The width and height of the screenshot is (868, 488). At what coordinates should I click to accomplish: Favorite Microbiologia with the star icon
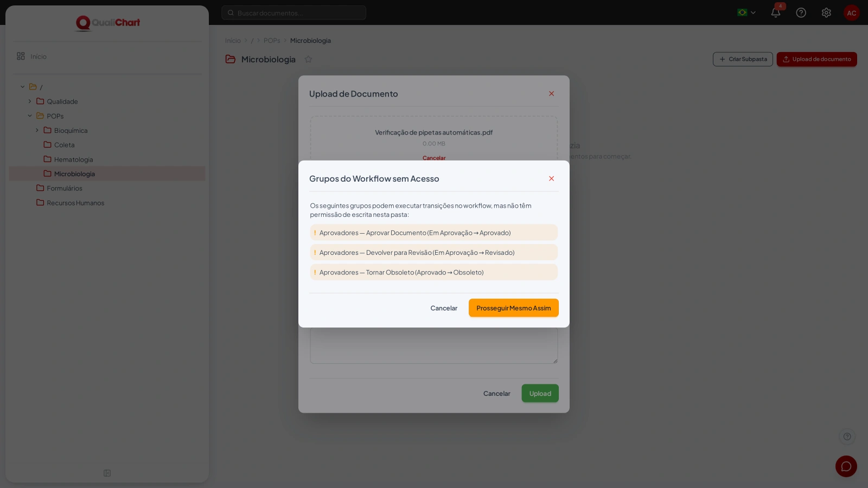[308, 59]
